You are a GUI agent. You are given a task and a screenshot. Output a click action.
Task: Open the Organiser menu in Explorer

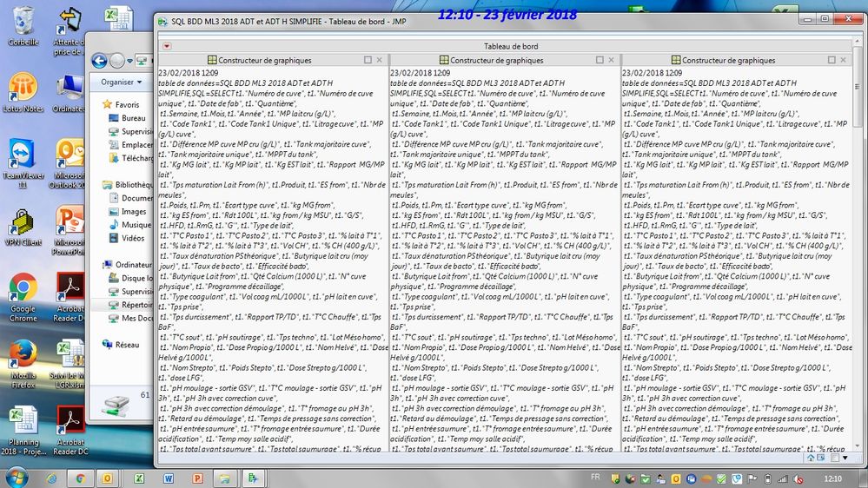point(122,82)
